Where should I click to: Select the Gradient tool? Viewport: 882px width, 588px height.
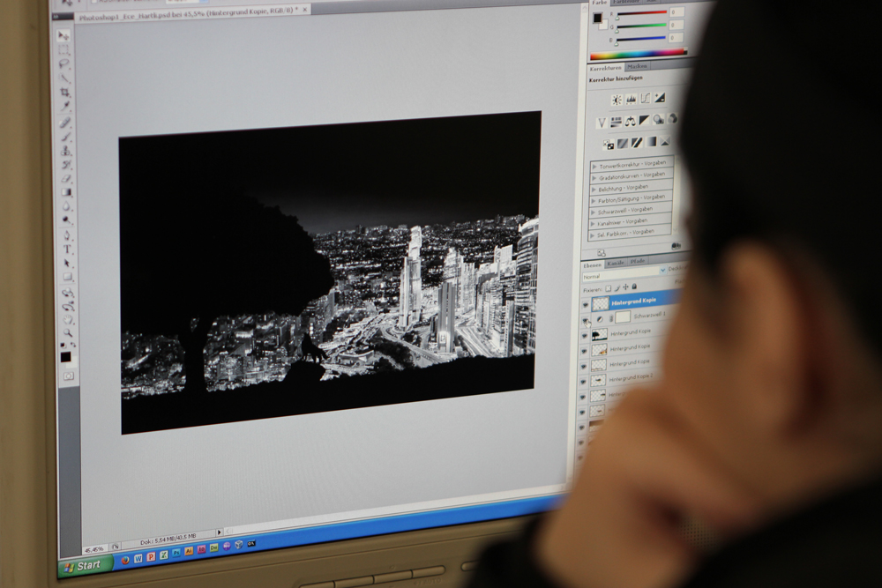click(x=66, y=193)
